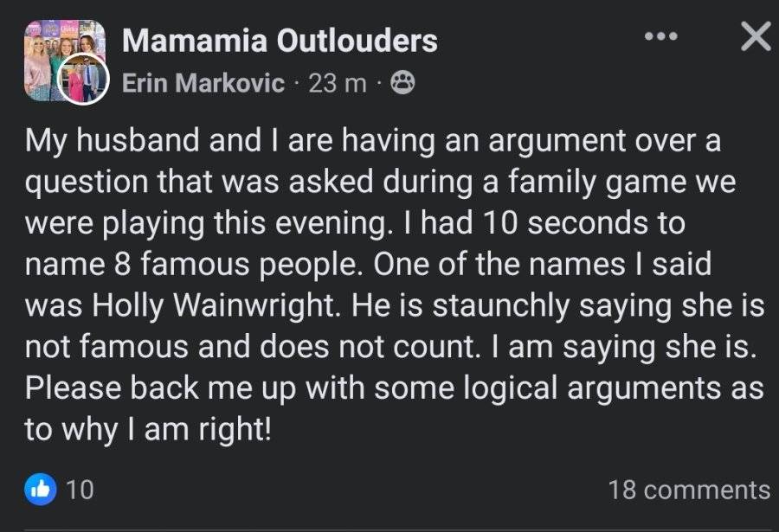779x532 pixels.
Task: Open the Mamamia Outlouders group page
Action: [x=280, y=41]
